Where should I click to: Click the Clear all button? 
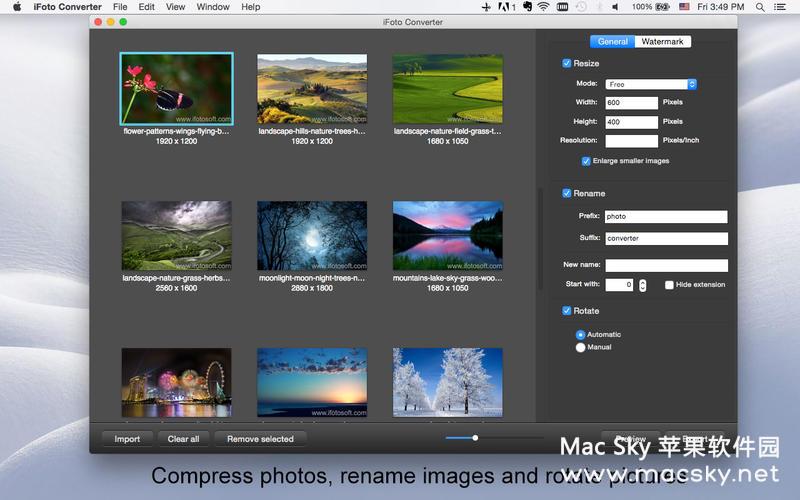tap(183, 439)
